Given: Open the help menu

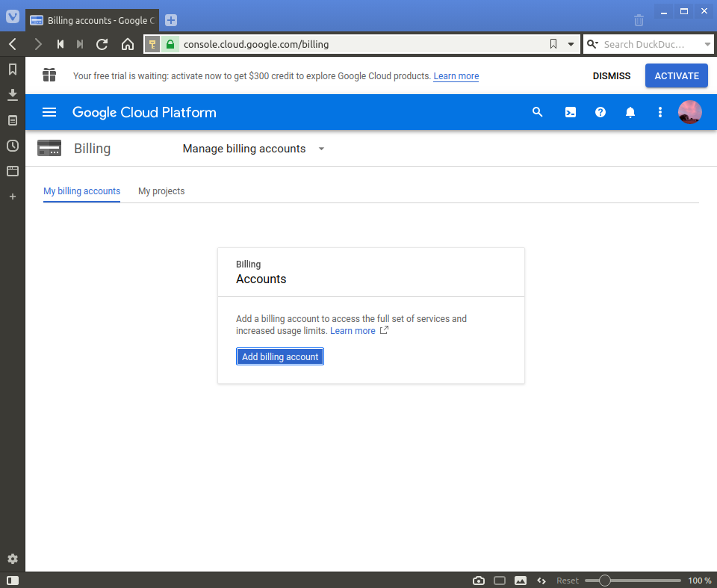Looking at the screenshot, I should (x=600, y=112).
